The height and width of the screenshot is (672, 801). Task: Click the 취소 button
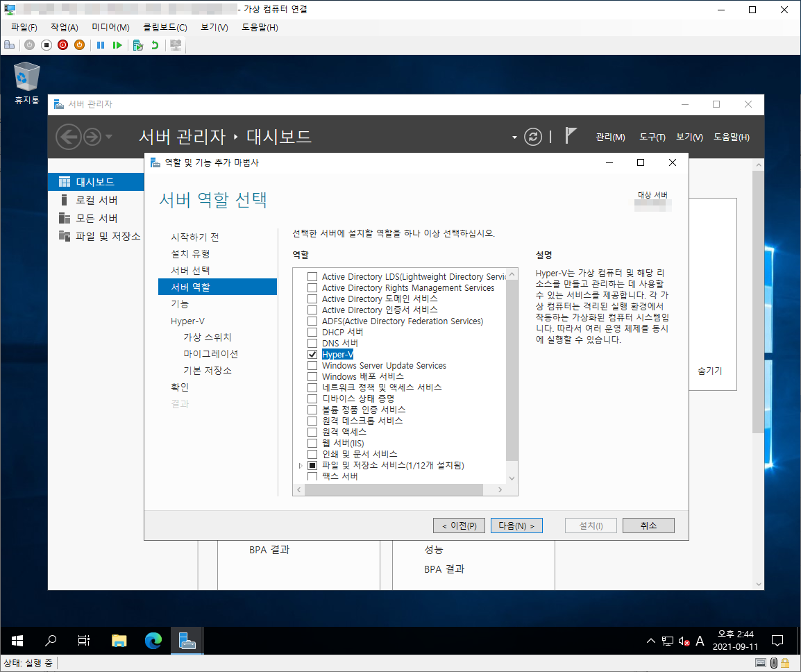click(x=648, y=526)
